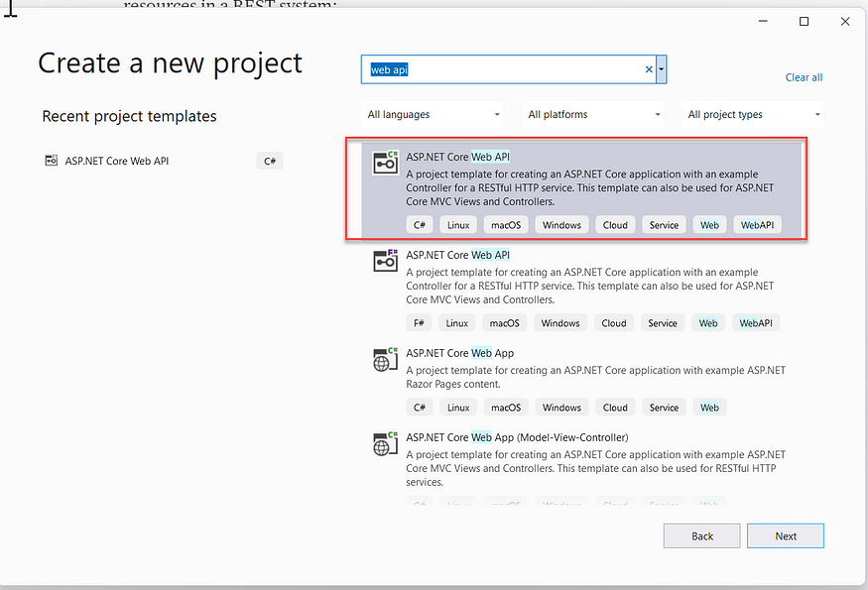The width and height of the screenshot is (868, 590).
Task: Click the Web App (Model-View-Controller) template icon
Action: click(x=385, y=444)
